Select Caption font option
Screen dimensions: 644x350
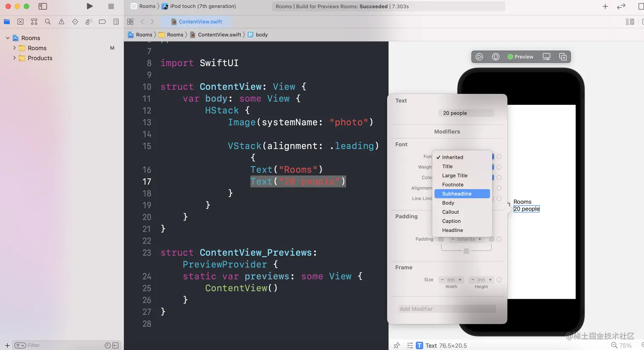(462, 221)
